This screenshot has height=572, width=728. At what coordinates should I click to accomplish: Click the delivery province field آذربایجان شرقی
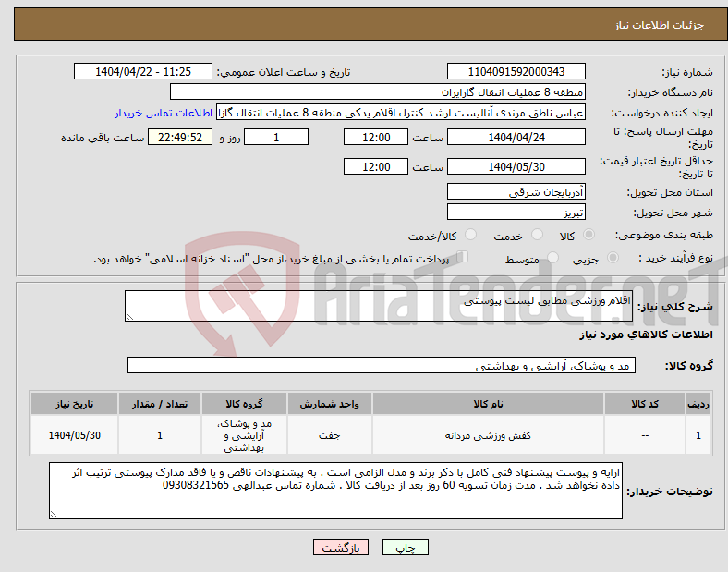click(516, 191)
